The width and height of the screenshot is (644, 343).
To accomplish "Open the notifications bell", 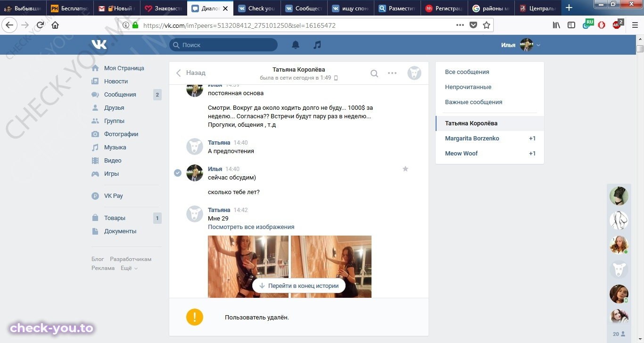I will click(x=296, y=45).
